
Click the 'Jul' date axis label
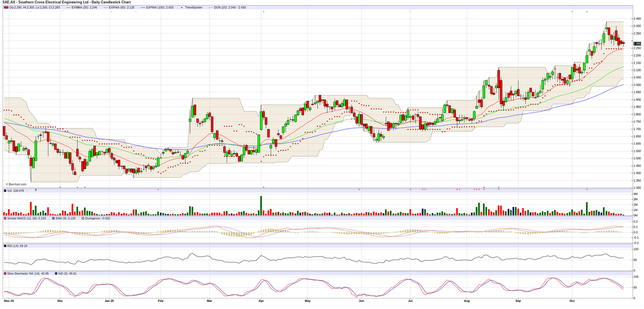point(410,301)
